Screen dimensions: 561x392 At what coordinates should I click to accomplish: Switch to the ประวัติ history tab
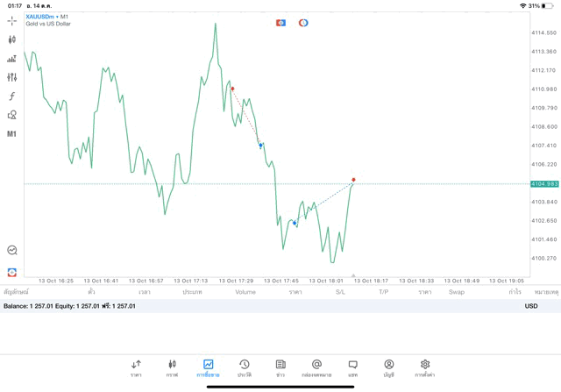[x=245, y=367]
